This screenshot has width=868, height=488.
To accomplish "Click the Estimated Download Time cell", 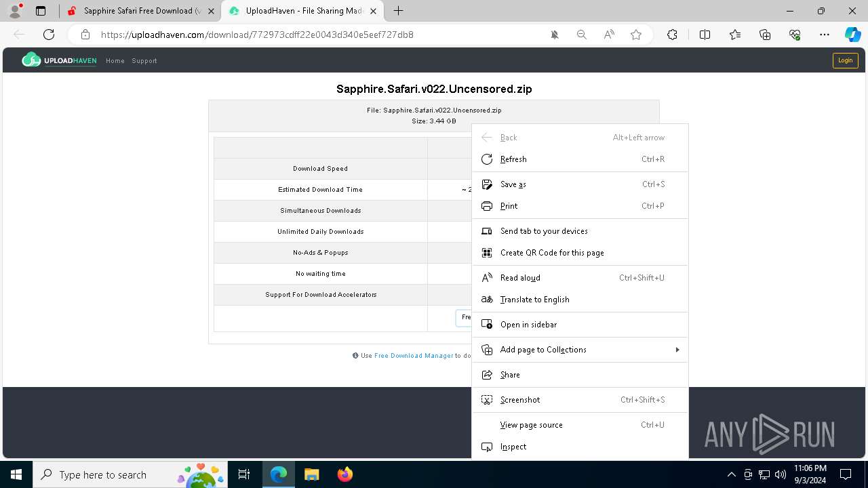I will [x=321, y=190].
